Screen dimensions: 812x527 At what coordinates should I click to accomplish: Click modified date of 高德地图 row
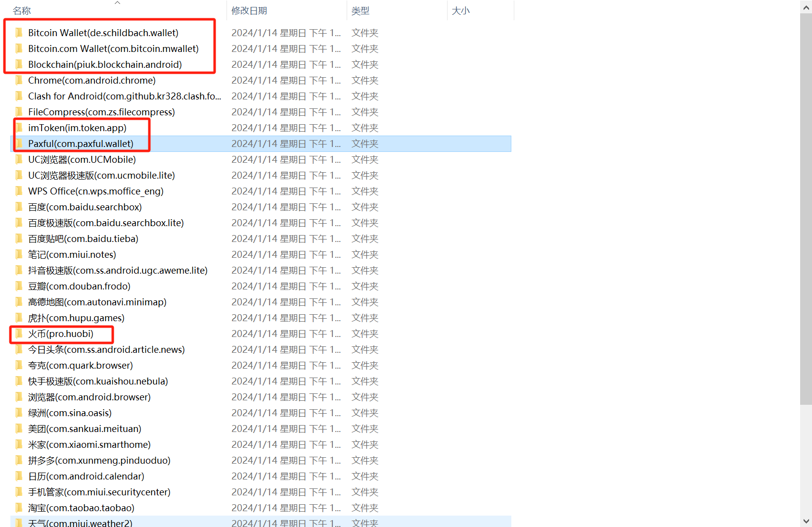coord(286,302)
